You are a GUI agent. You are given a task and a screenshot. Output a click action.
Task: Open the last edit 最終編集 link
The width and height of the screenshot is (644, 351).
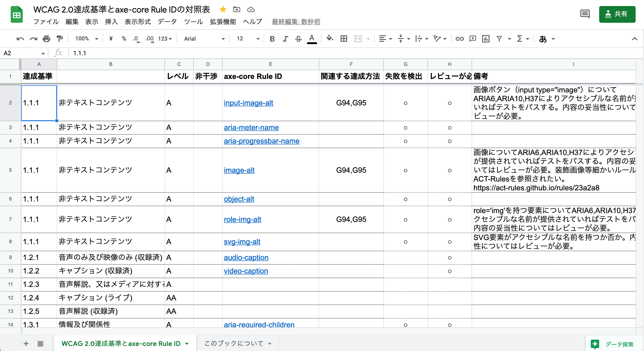coord(296,22)
